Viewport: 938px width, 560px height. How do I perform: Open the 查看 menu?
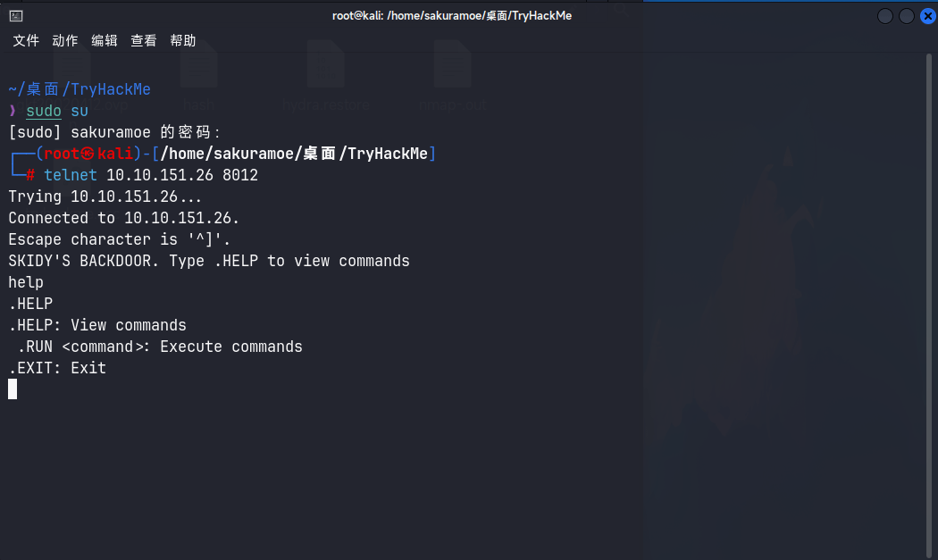[144, 41]
